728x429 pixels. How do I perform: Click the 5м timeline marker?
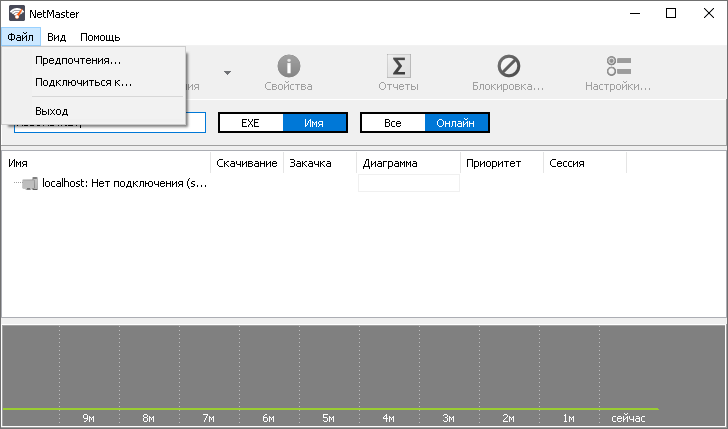pyautogui.click(x=328, y=418)
